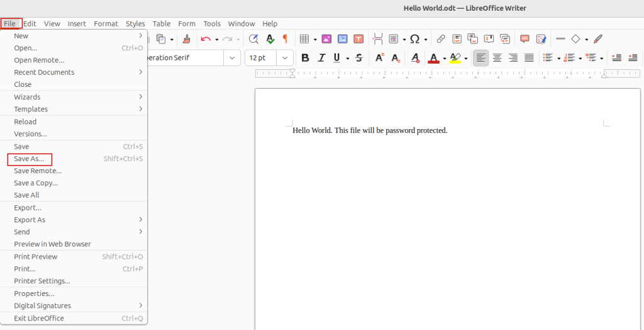Click the Redo arrow icon
Image resolution: width=644 pixels, height=330 pixels.
227,39
